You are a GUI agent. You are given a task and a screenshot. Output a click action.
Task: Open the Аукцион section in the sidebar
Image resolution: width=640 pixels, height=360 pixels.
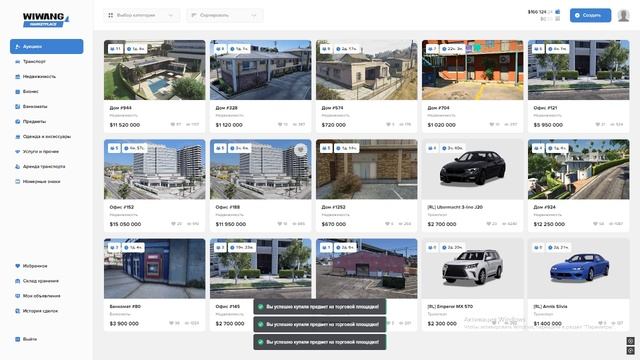47,47
